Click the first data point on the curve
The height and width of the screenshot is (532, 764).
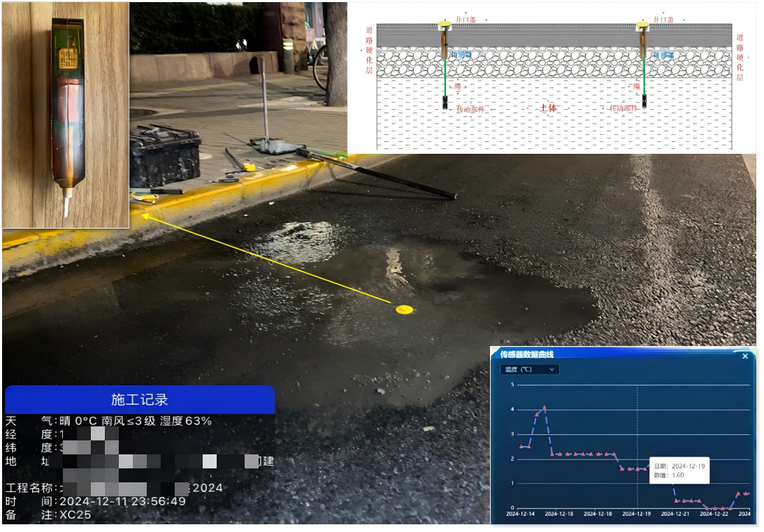click(521, 446)
